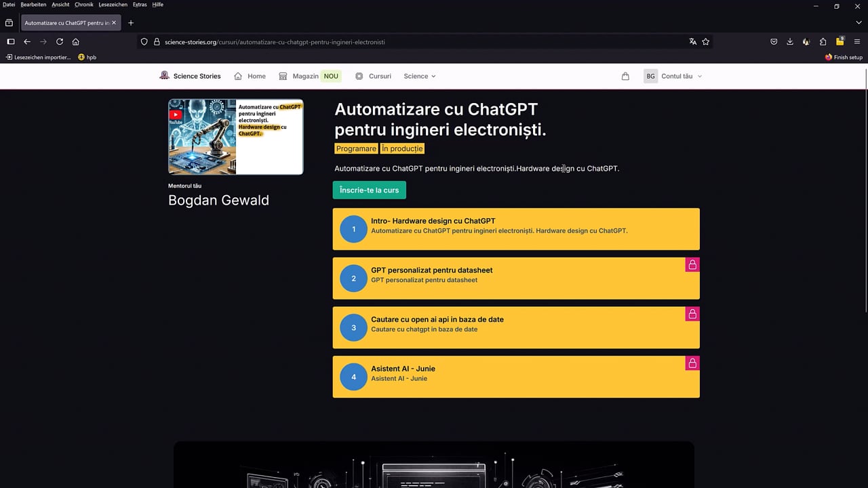Click the course thumbnail image
The image size is (868, 488).
[x=236, y=137]
